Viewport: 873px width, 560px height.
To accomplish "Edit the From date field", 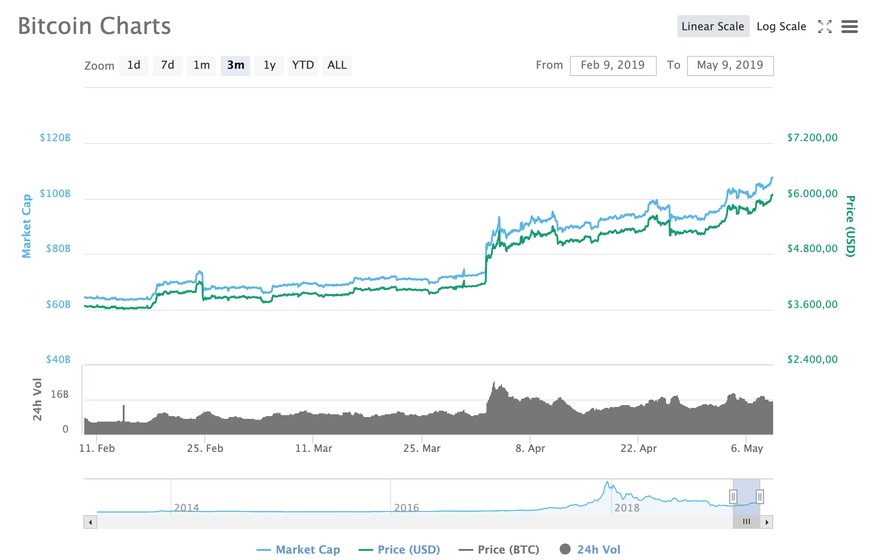I will [613, 65].
